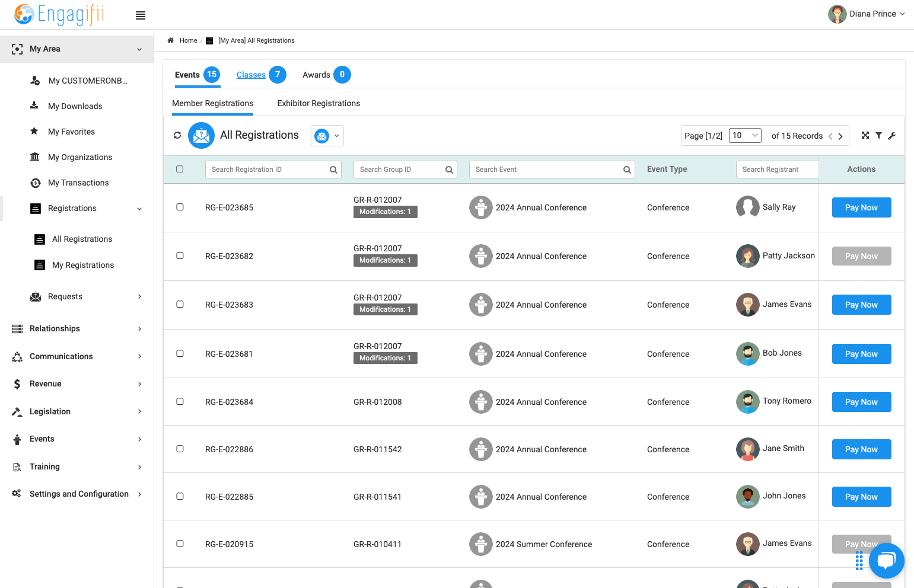Click the refresh registrations icon
This screenshot has height=588, width=914.
point(177,135)
